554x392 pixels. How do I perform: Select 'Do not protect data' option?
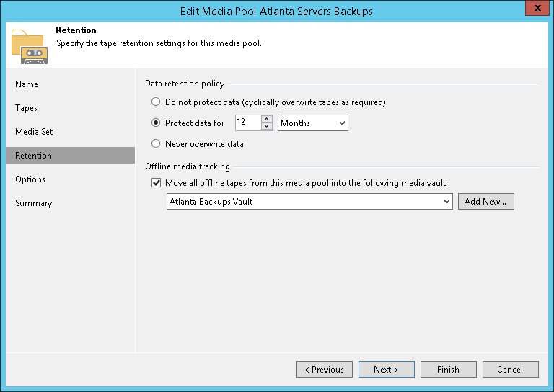156,102
